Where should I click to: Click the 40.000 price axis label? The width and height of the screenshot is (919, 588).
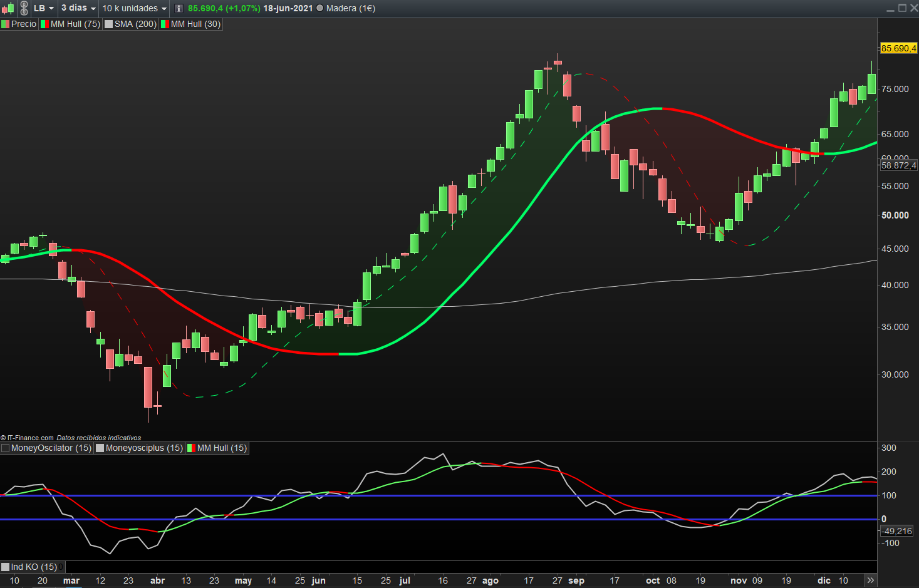point(895,285)
